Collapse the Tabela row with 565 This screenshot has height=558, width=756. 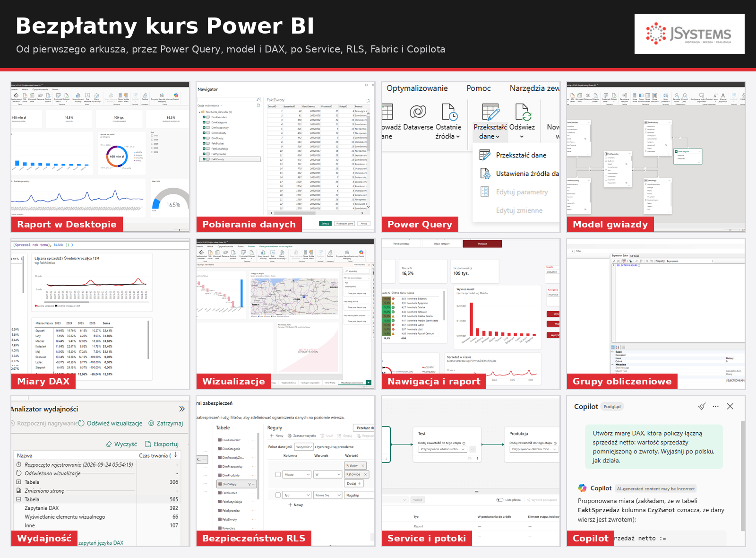tap(19, 499)
